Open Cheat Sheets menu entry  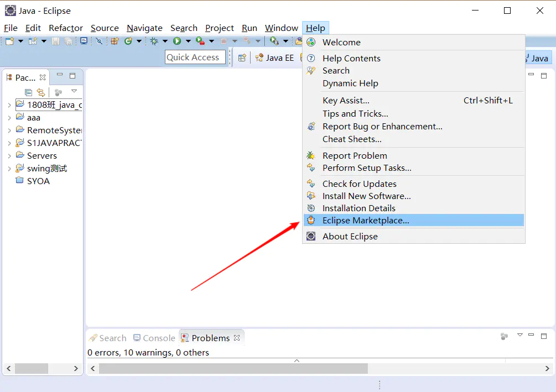414,139
